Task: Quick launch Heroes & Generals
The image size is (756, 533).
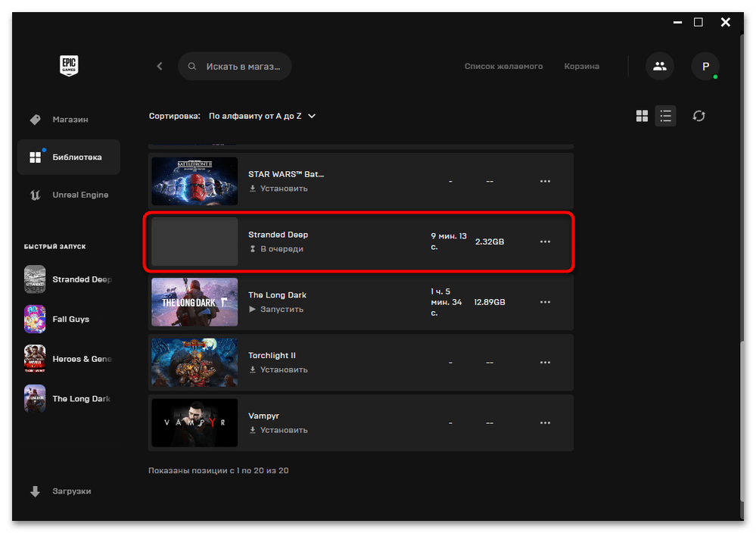Action: tap(68, 359)
